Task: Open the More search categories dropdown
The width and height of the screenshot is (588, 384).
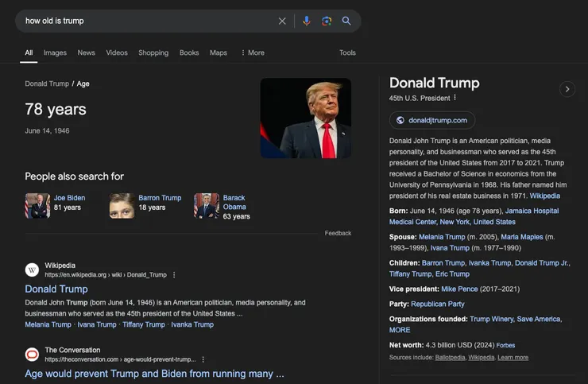Action: click(x=253, y=53)
